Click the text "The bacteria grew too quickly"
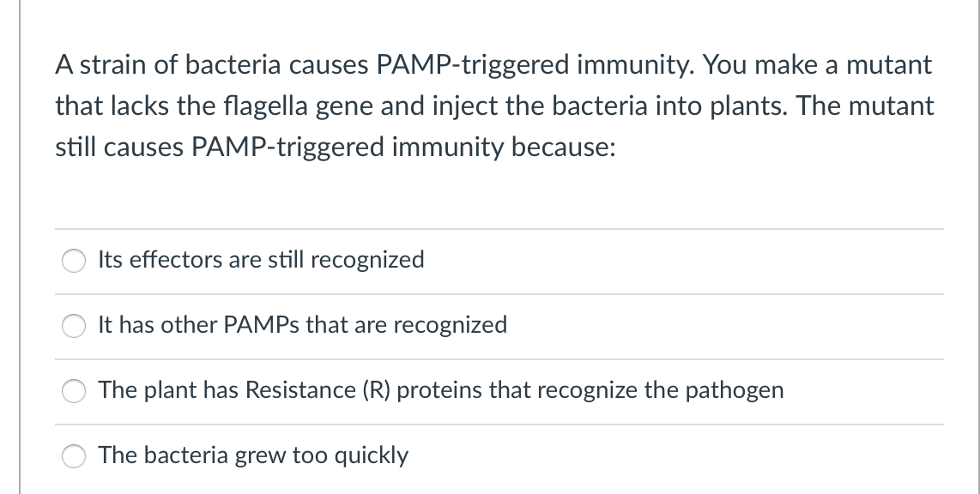980x494 pixels. tap(253, 455)
